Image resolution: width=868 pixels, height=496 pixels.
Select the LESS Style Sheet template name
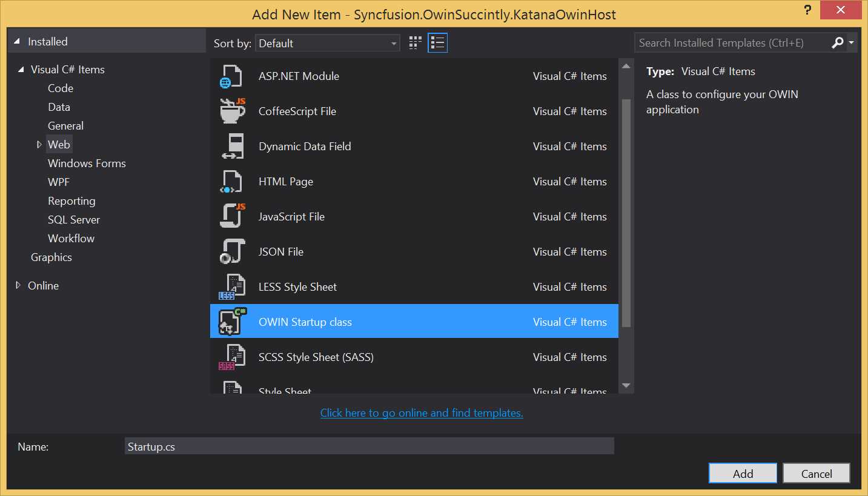pos(297,287)
